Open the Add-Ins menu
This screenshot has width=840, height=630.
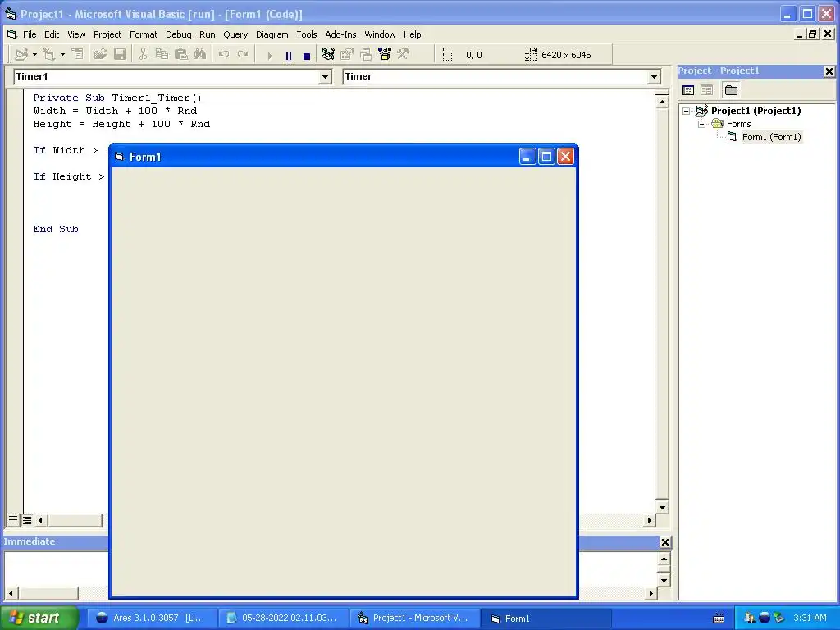click(x=340, y=34)
